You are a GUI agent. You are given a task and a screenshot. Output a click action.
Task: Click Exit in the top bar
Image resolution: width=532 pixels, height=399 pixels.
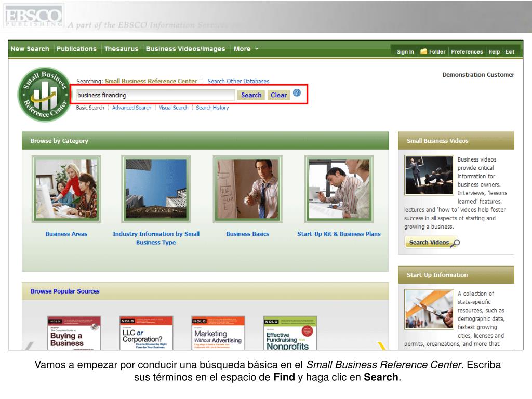510,51
